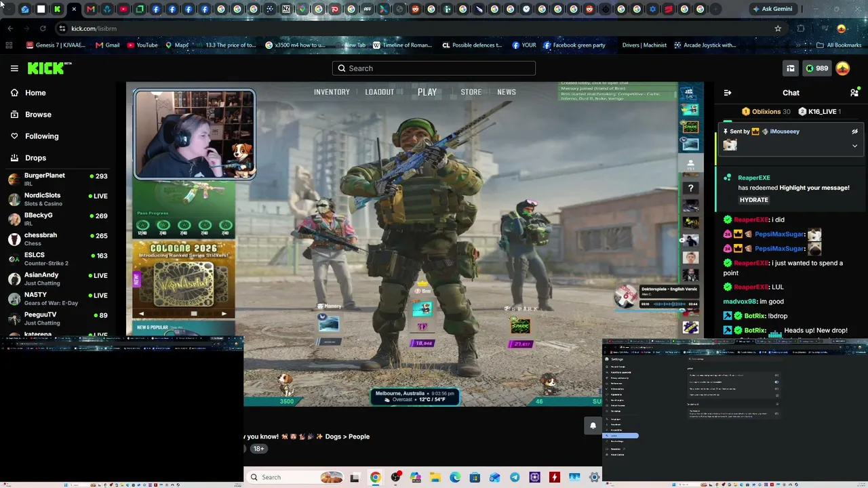Open chat users list icon

tap(854, 93)
